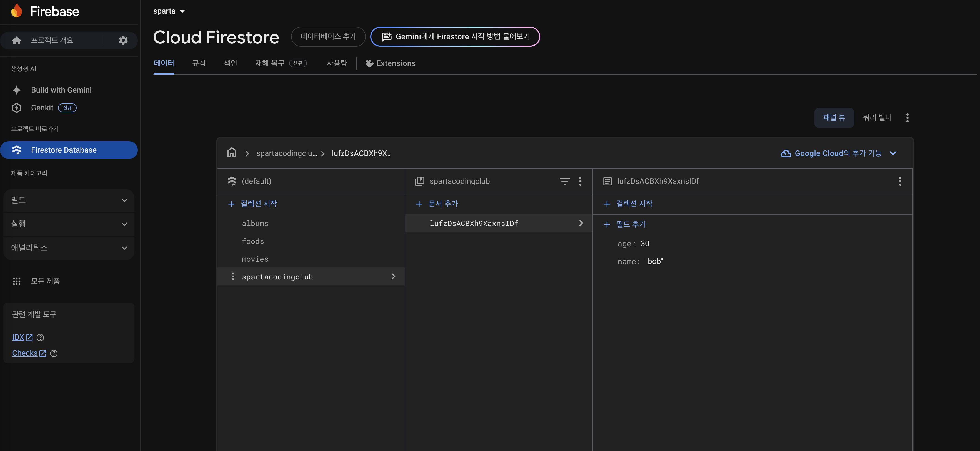The image size is (980, 451).
Task: Click plus icon for 문서 추가
Action: coord(419,204)
